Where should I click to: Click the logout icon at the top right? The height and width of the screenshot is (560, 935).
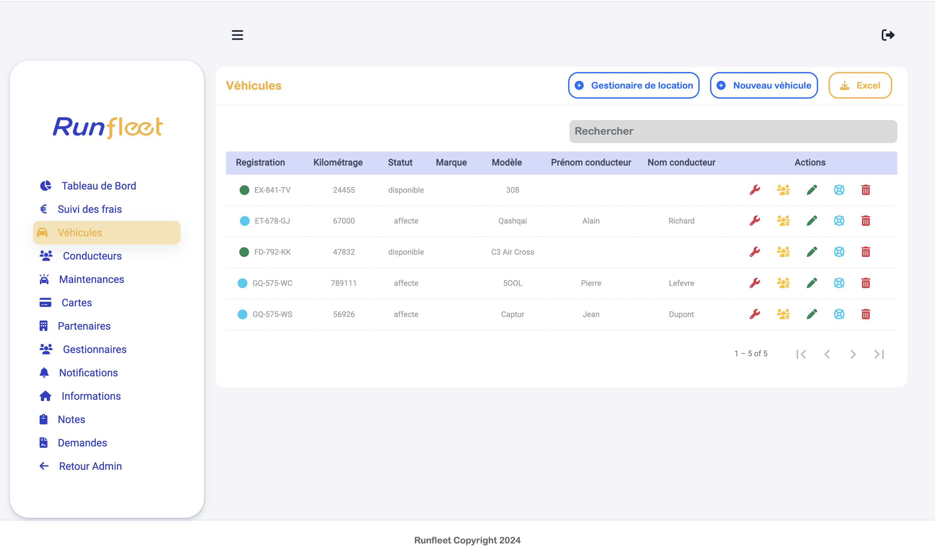(888, 35)
